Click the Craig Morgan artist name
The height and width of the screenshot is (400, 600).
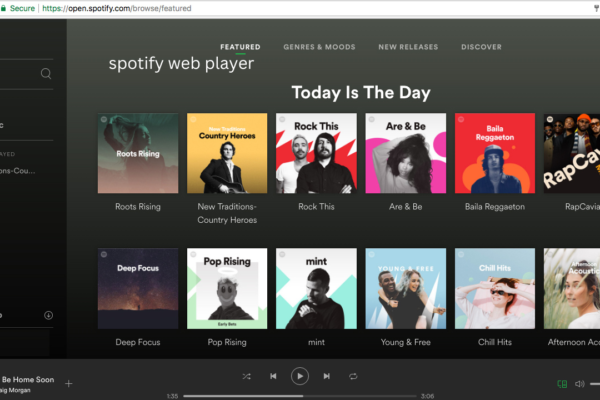[15, 390]
